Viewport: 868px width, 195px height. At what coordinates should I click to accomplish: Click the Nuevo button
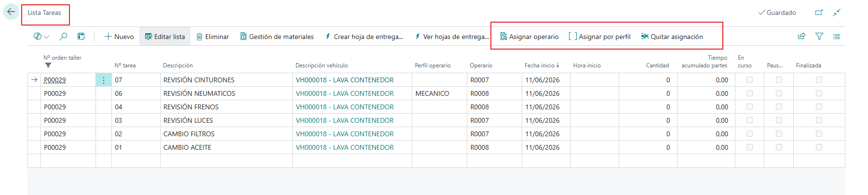tap(119, 37)
